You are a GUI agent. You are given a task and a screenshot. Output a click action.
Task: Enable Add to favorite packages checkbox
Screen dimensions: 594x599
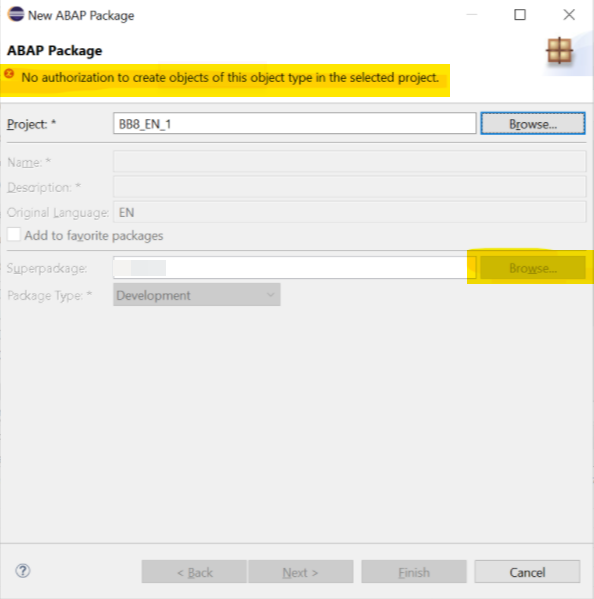coord(14,235)
